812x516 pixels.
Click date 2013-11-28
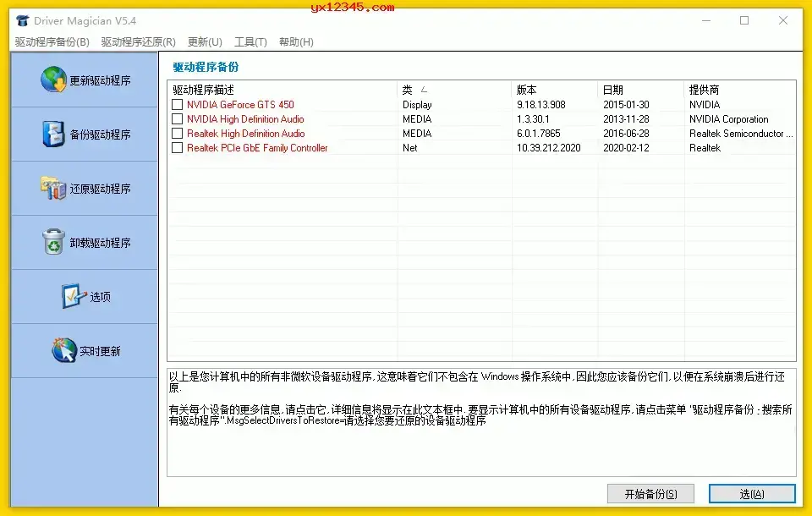coord(626,119)
